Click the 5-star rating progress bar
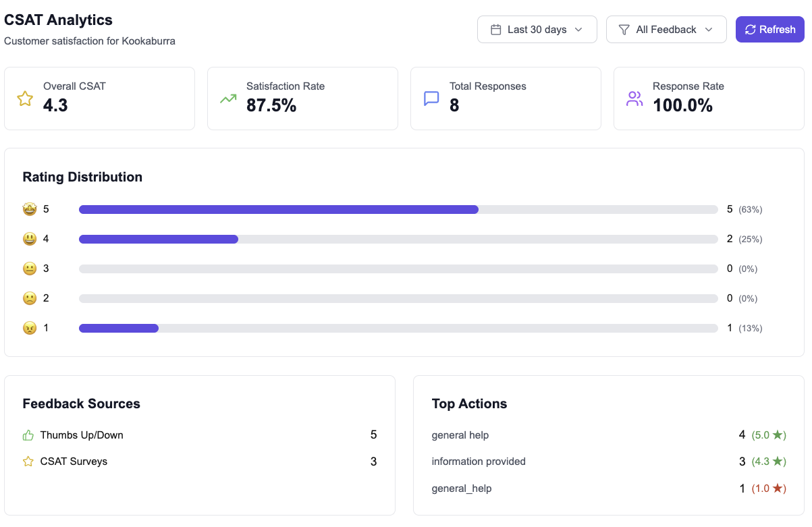 click(398, 209)
